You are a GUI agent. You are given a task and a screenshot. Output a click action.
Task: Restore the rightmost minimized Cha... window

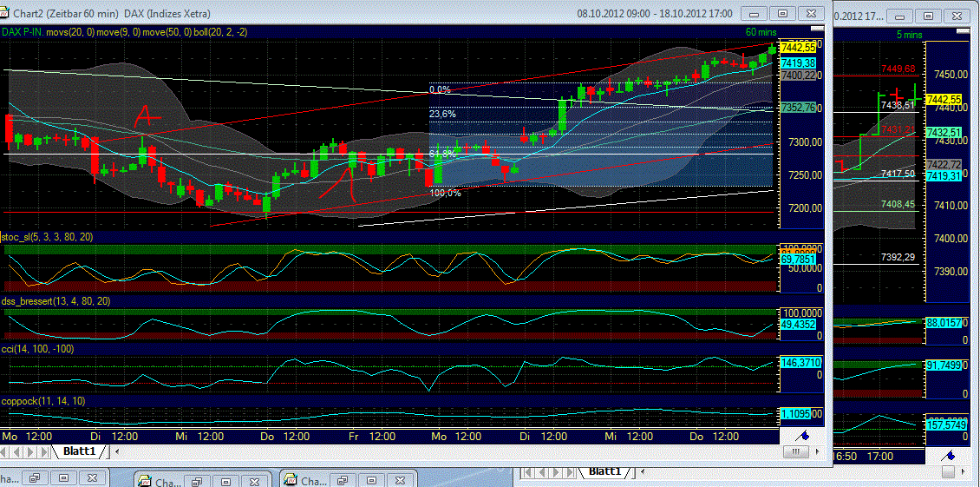[343, 480]
